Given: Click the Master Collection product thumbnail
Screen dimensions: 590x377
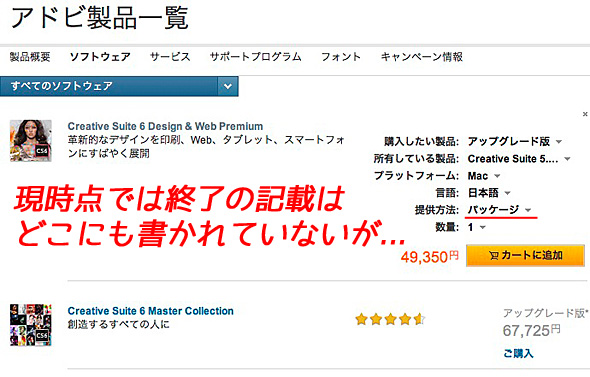Looking at the screenshot, I should [31, 325].
